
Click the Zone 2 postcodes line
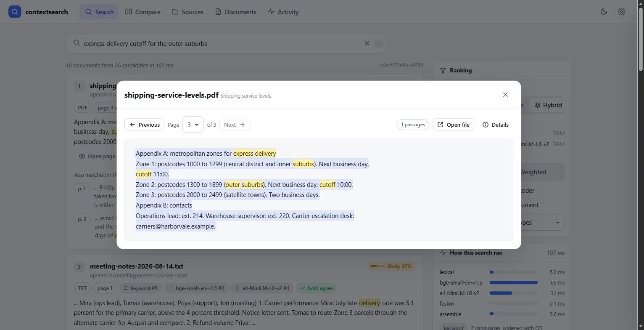point(244,185)
